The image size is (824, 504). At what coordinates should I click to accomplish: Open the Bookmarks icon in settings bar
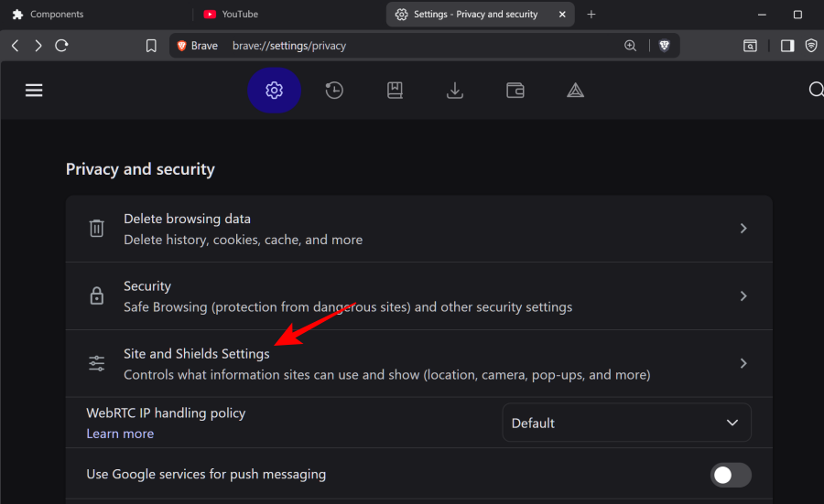pyautogui.click(x=395, y=90)
